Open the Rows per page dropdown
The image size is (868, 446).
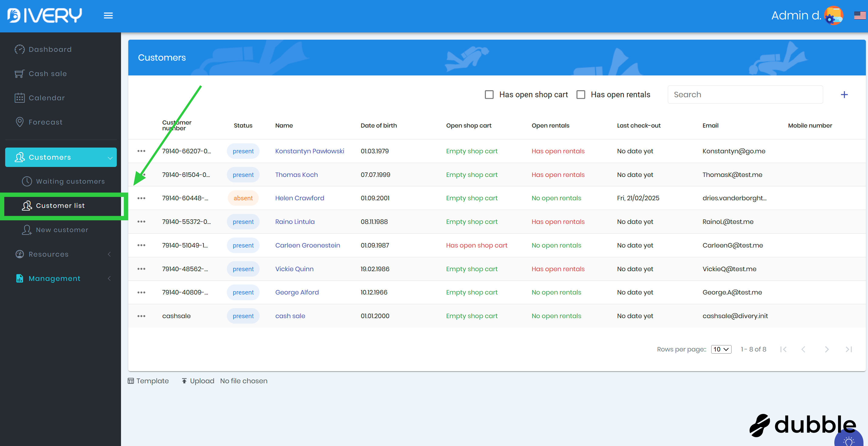pyautogui.click(x=721, y=349)
